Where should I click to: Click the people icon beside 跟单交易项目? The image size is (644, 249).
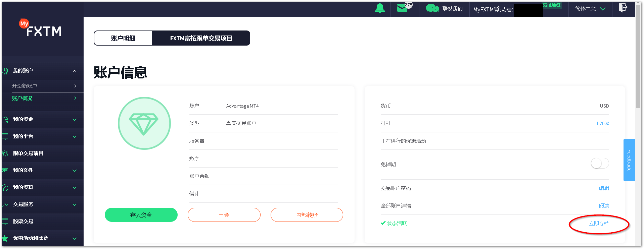(5, 154)
